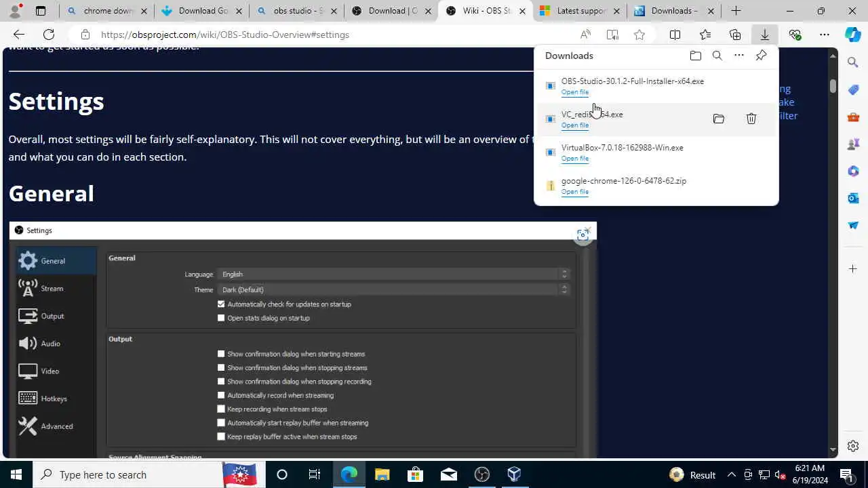Click the page vertical scrollbar thumb

pyautogui.click(x=833, y=86)
